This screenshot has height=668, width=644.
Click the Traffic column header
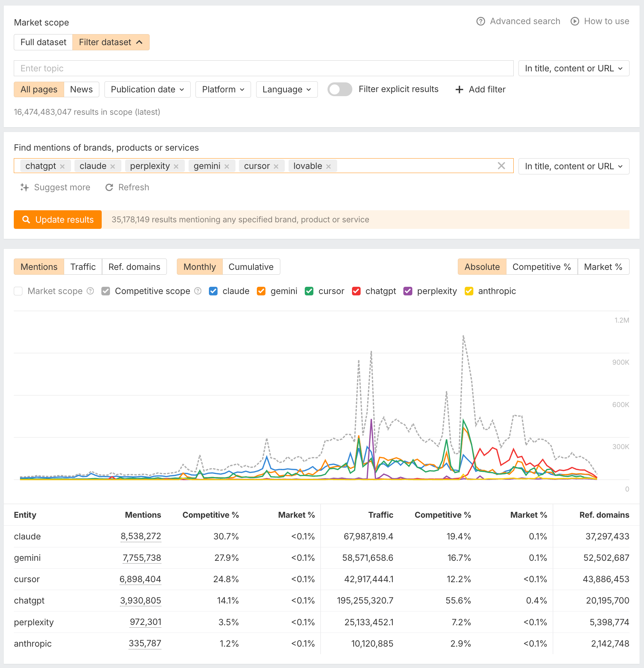[x=381, y=515]
